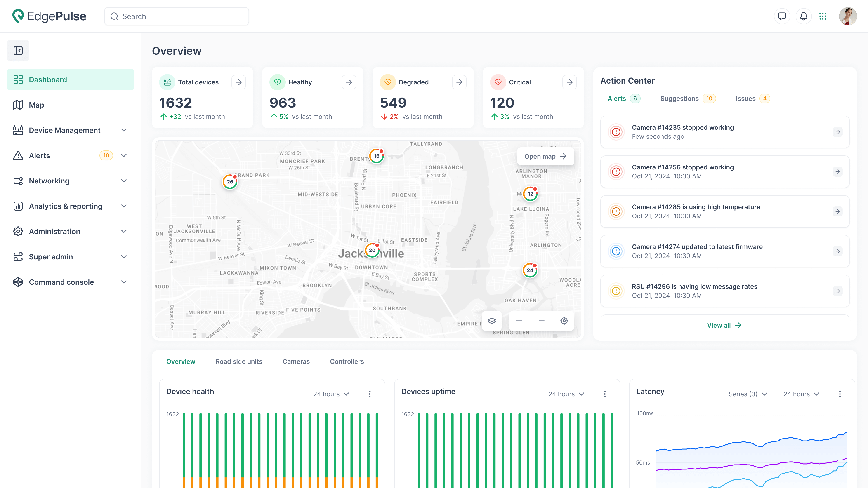Switch to Suggestions tab
This screenshot has height=488, width=868.
pos(688,99)
